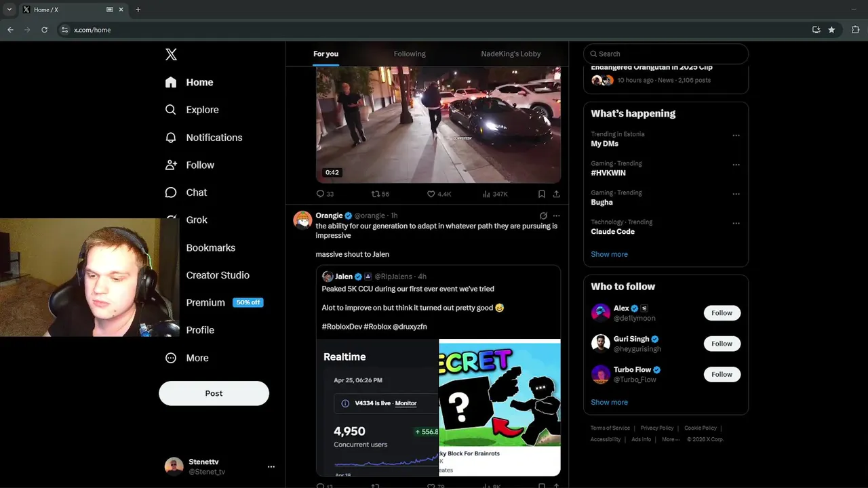The image size is (868, 488).
Task: Follow Guri Singh
Action: tap(722, 344)
